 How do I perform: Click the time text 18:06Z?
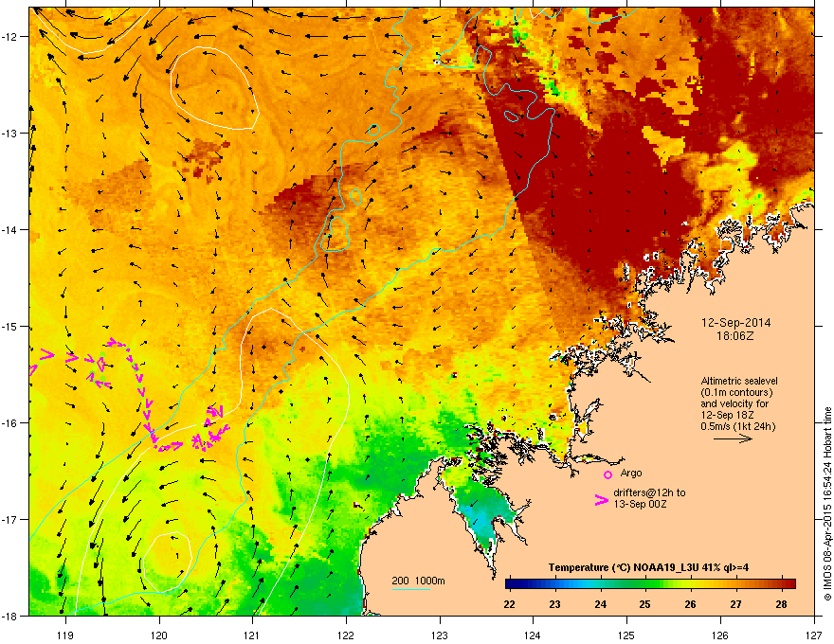pyautogui.click(x=735, y=336)
